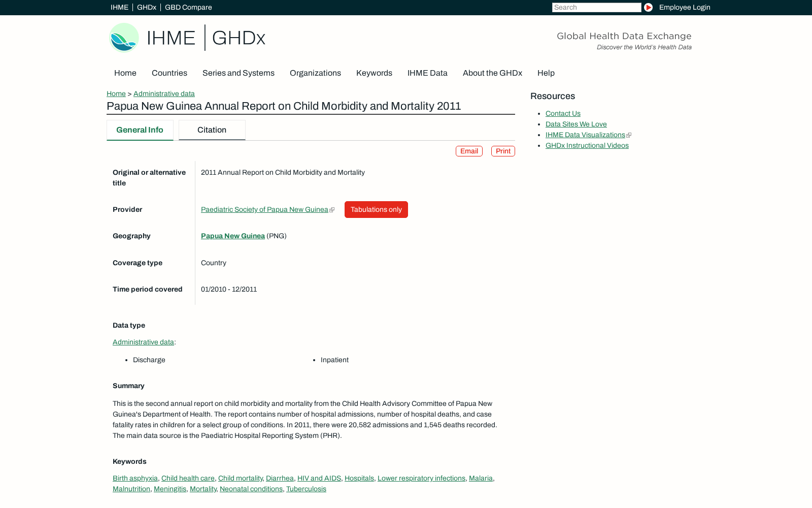The image size is (812, 508).
Task: Open Series and Systems menu item
Action: tap(239, 73)
